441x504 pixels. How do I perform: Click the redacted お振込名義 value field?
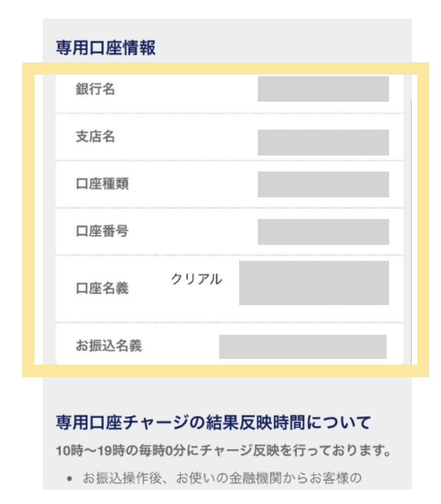(303, 347)
